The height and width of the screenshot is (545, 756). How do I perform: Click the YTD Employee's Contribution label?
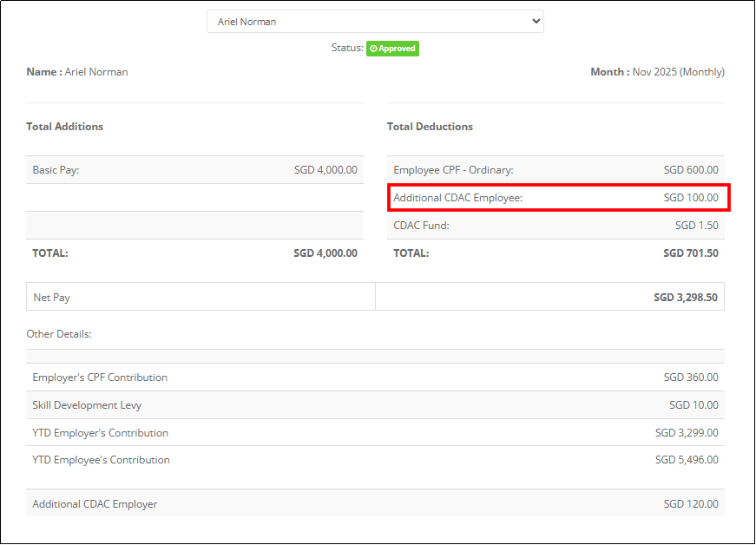point(102,460)
